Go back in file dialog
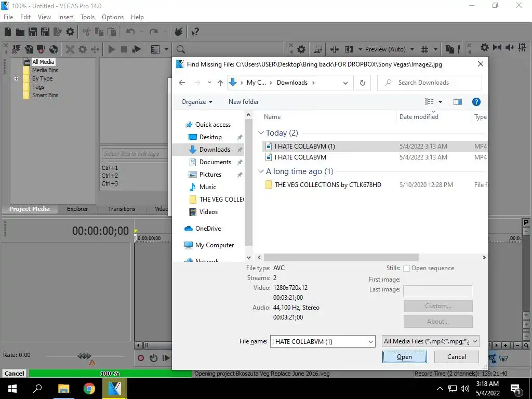The height and width of the screenshot is (399, 532). 182,83
